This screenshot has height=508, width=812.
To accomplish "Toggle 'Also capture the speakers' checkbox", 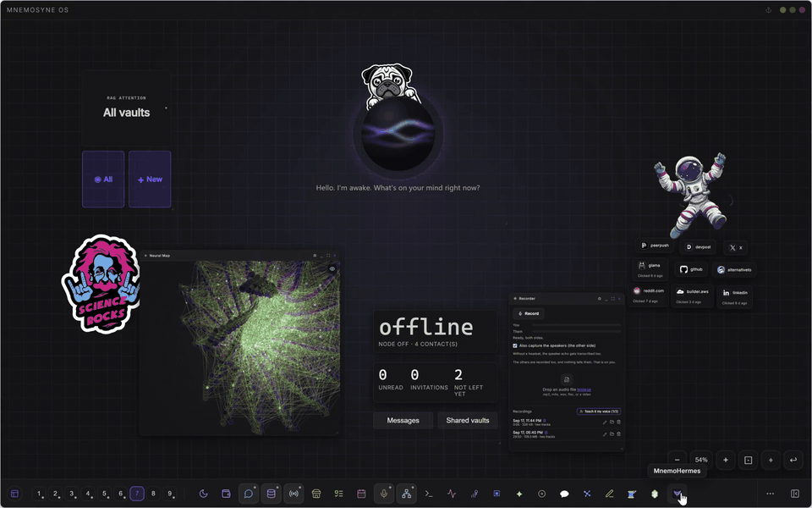I will pyautogui.click(x=515, y=345).
